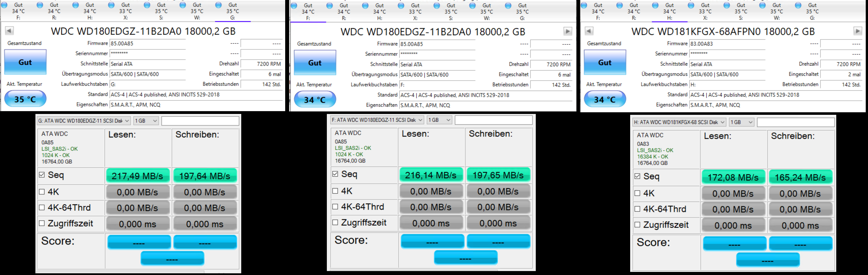Click the 35 °C temperature button

25,99
